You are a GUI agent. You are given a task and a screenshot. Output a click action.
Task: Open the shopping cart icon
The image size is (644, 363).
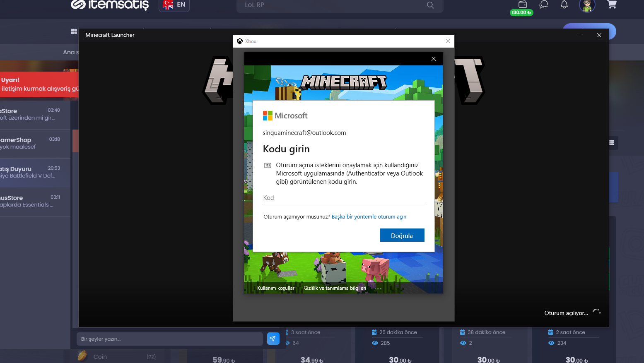(612, 5)
